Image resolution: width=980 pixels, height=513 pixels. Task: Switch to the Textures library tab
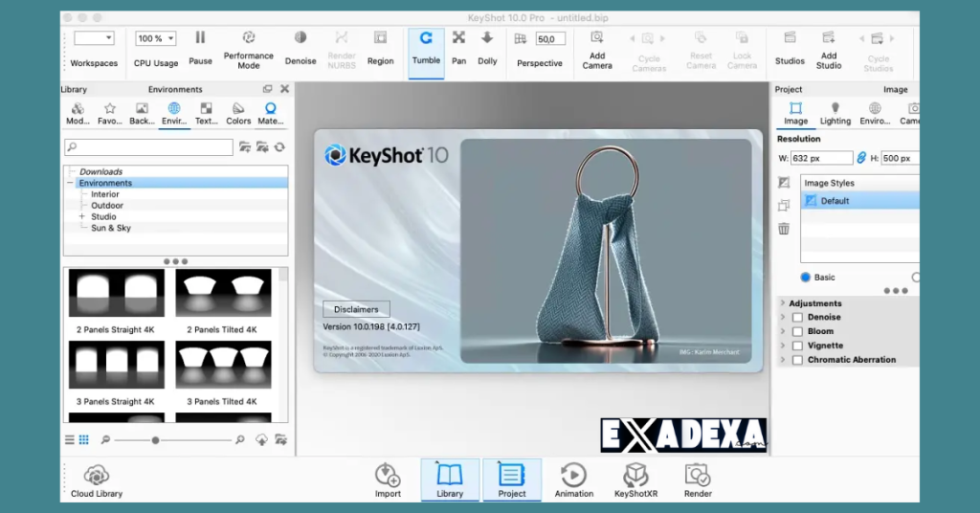[x=207, y=114]
